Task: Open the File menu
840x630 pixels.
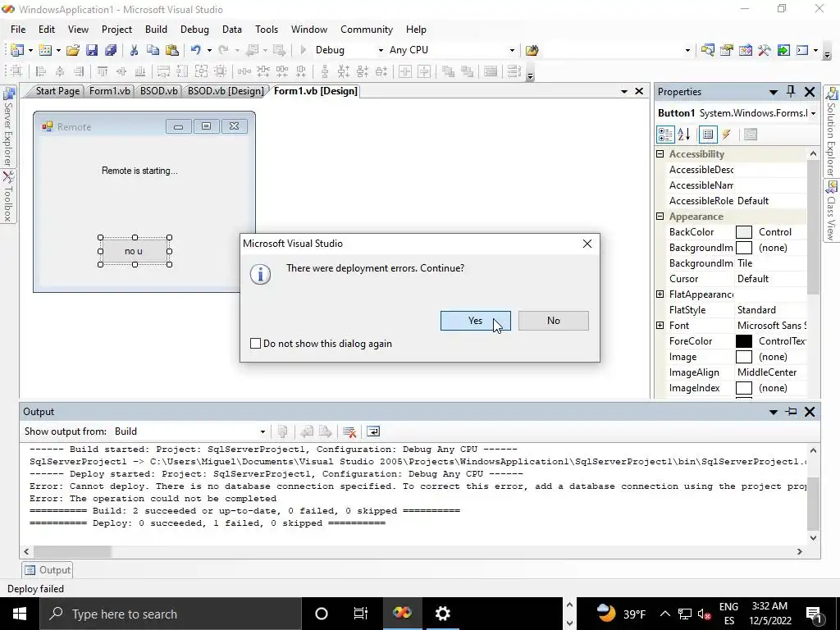Action: pyautogui.click(x=18, y=30)
